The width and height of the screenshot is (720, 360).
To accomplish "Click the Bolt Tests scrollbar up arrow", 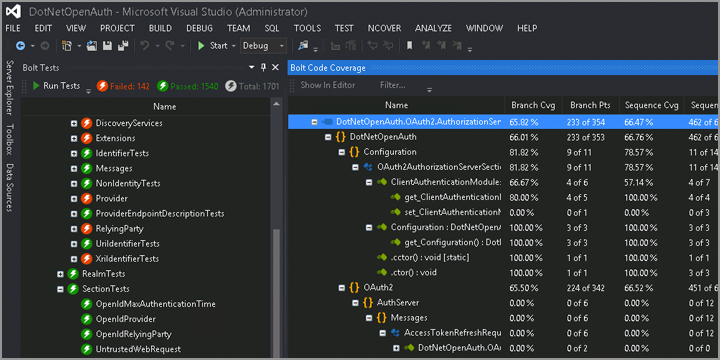I will click(x=276, y=104).
